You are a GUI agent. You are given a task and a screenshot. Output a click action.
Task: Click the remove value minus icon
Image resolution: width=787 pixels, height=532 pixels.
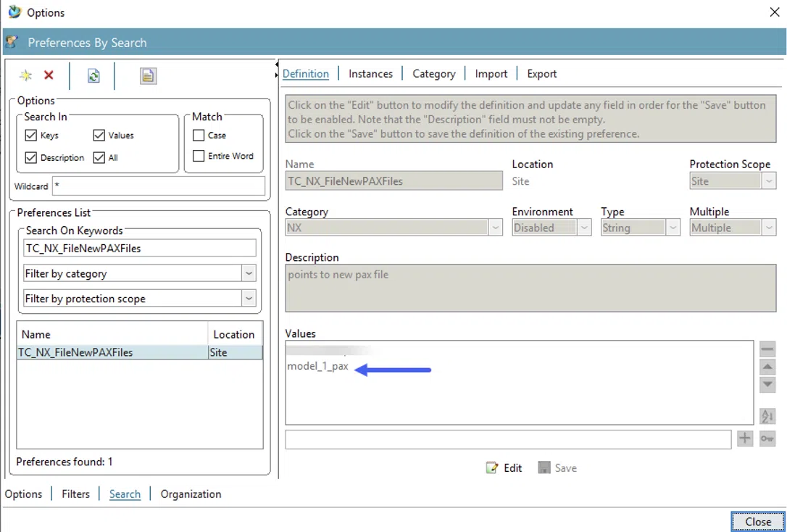pos(767,349)
